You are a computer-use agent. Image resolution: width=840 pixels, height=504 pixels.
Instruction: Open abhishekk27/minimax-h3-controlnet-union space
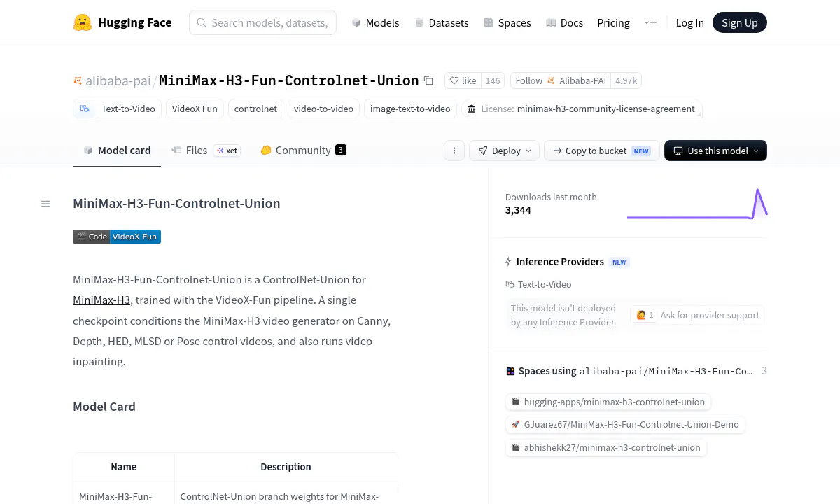[x=606, y=447]
